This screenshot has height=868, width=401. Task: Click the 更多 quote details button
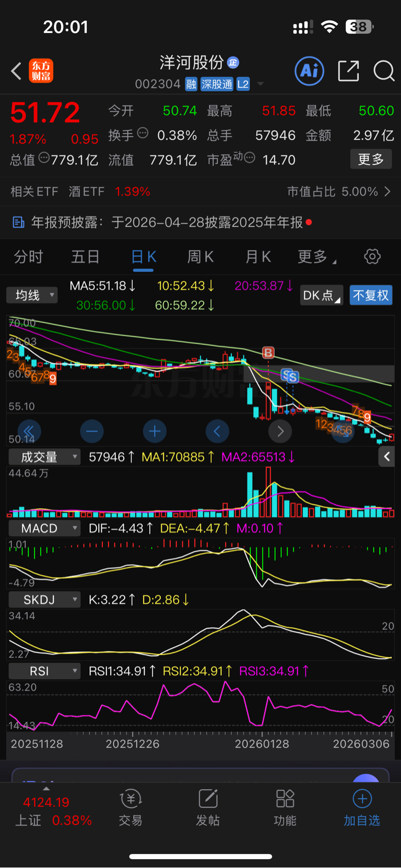coord(371,159)
